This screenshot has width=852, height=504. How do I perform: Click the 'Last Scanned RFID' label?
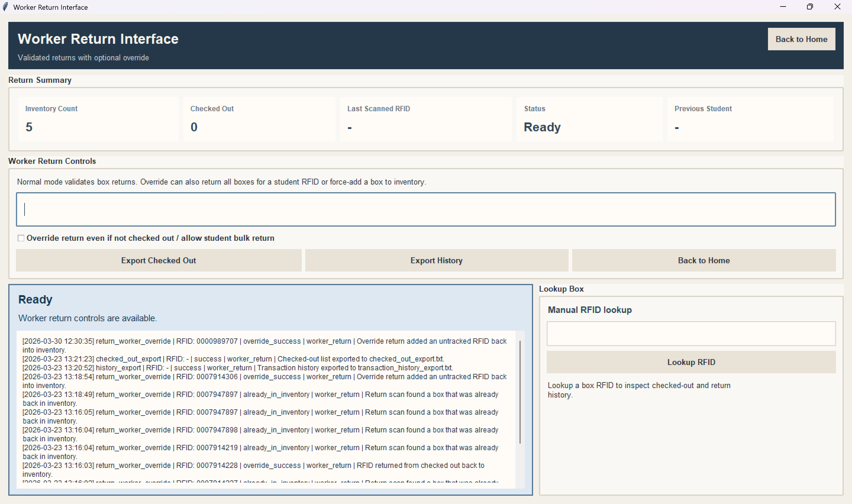[379, 109]
